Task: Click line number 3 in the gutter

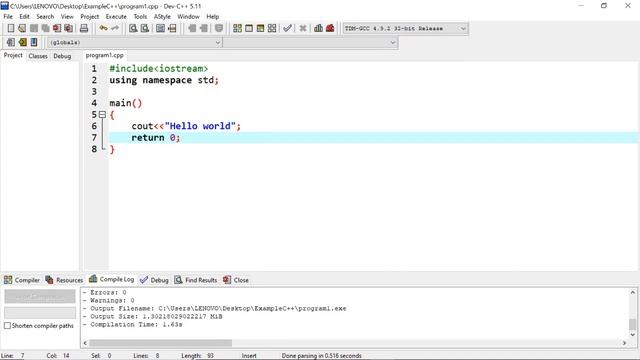Action: [94, 91]
